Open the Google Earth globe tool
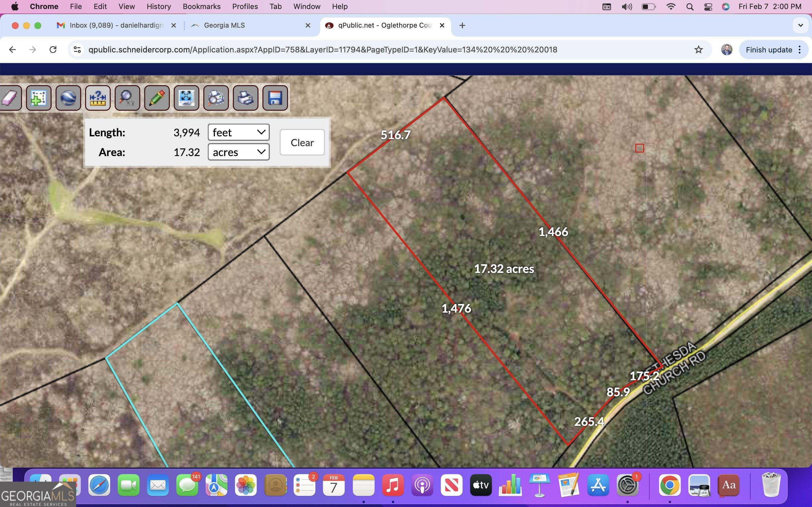The width and height of the screenshot is (812, 507). pos(68,98)
